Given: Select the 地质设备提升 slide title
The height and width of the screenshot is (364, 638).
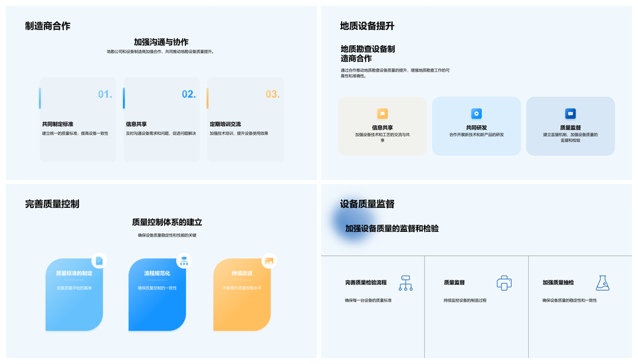Looking at the screenshot, I should click(367, 26).
